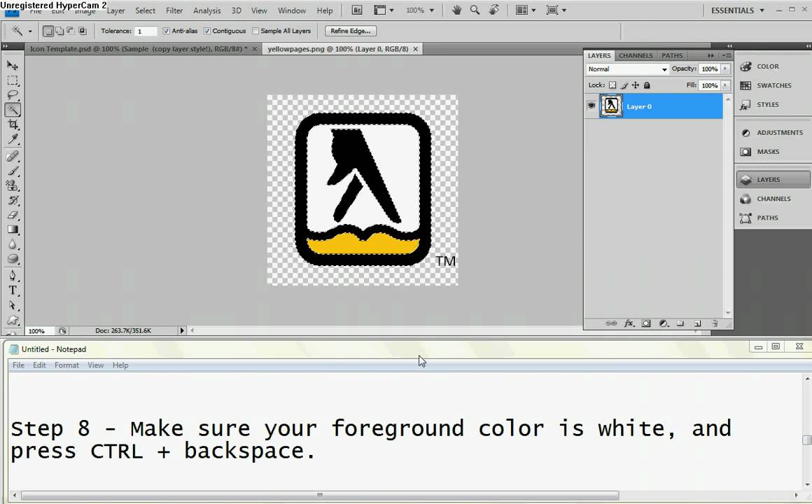Delete the current layer via trash icon
The width and height of the screenshot is (812, 504).
click(714, 323)
